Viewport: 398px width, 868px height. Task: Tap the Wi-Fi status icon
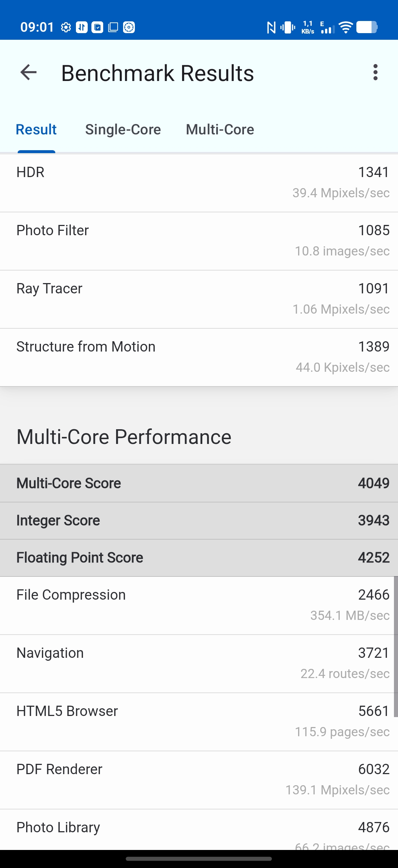click(346, 27)
